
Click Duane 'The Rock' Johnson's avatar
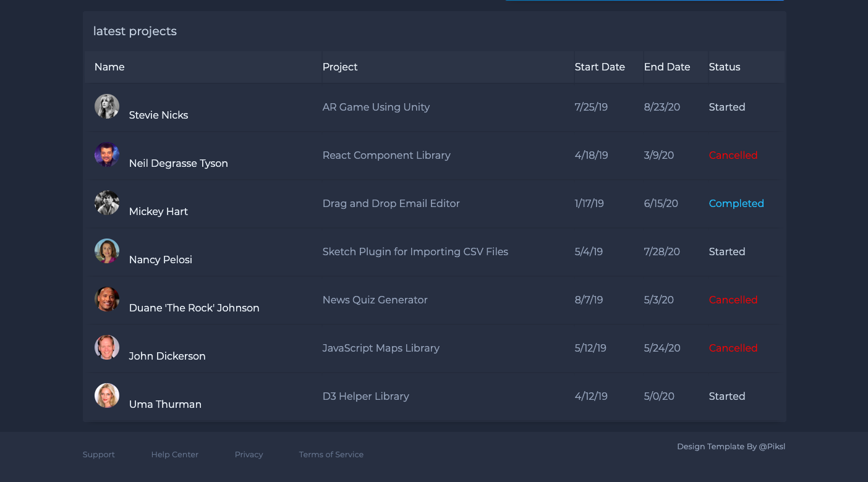coord(106,299)
